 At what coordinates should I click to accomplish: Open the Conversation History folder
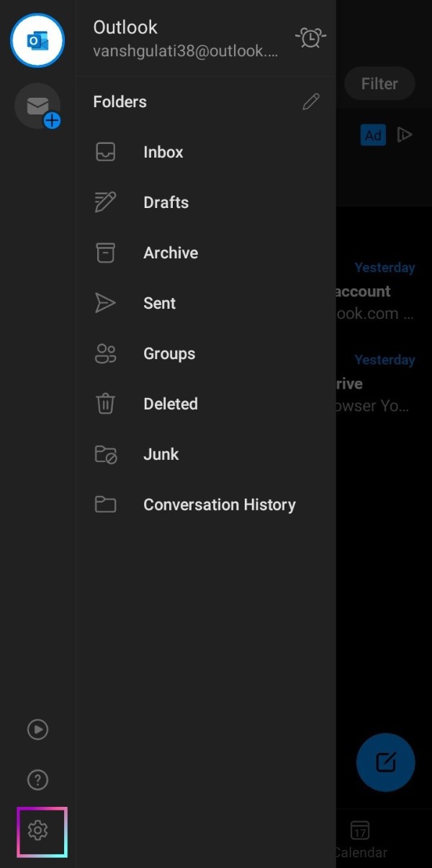pos(206,505)
